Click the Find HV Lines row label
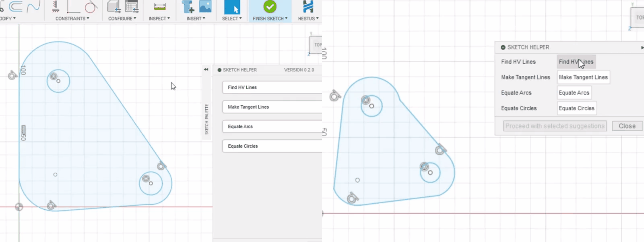The height and width of the screenshot is (242, 644). click(x=518, y=62)
